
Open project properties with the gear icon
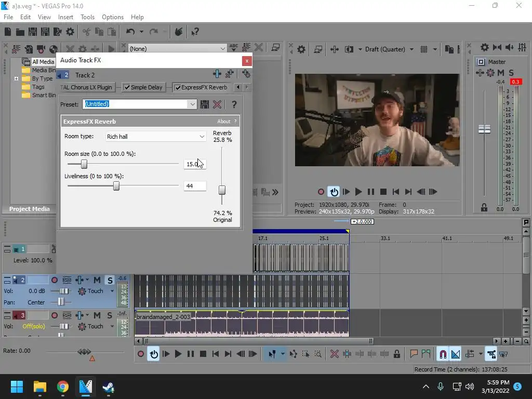70,32
